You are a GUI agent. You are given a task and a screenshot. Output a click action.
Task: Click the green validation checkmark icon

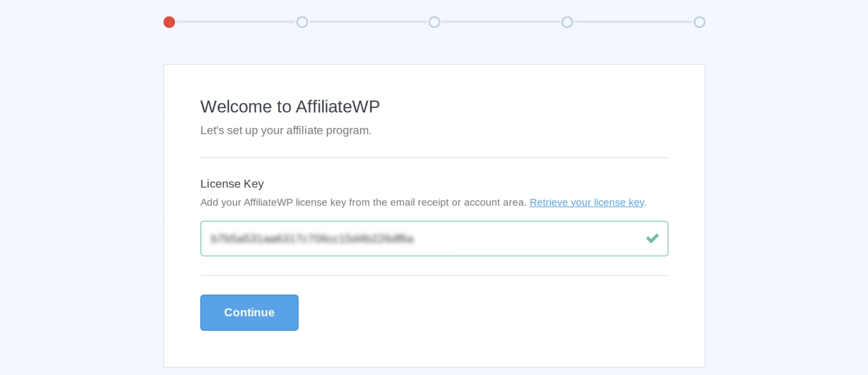(652, 238)
